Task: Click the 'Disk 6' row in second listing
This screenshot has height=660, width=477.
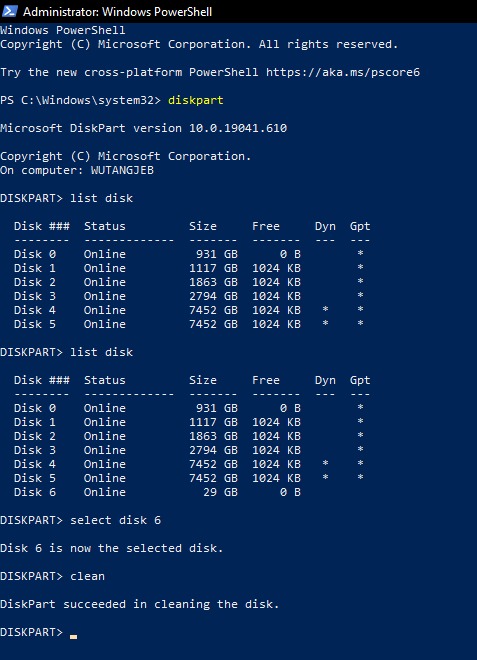Action: click(157, 492)
